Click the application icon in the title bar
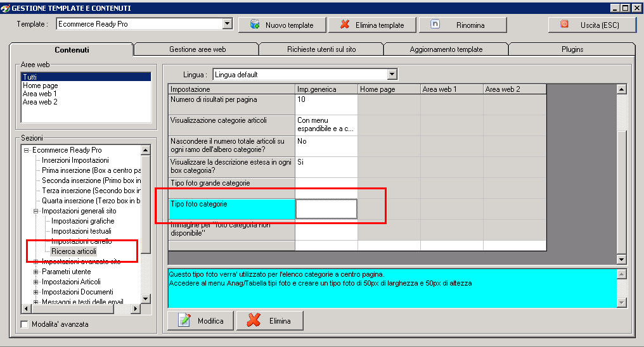The height and width of the screenshot is (347, 644). coord(5,8)
